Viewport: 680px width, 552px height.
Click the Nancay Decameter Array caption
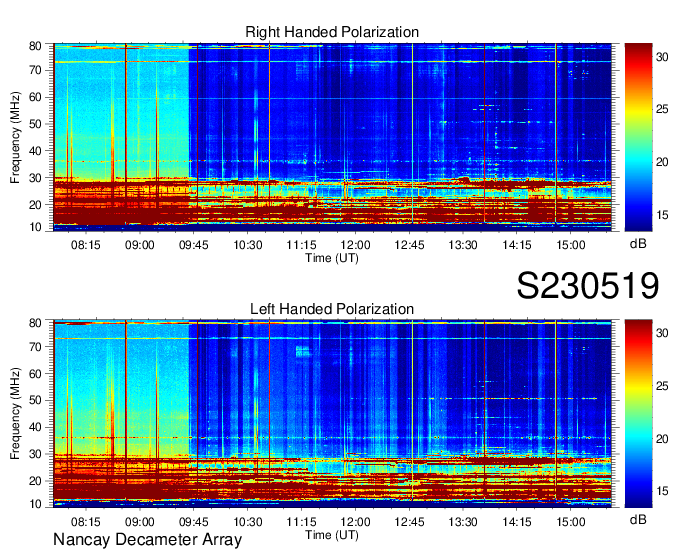pos(147,539)
